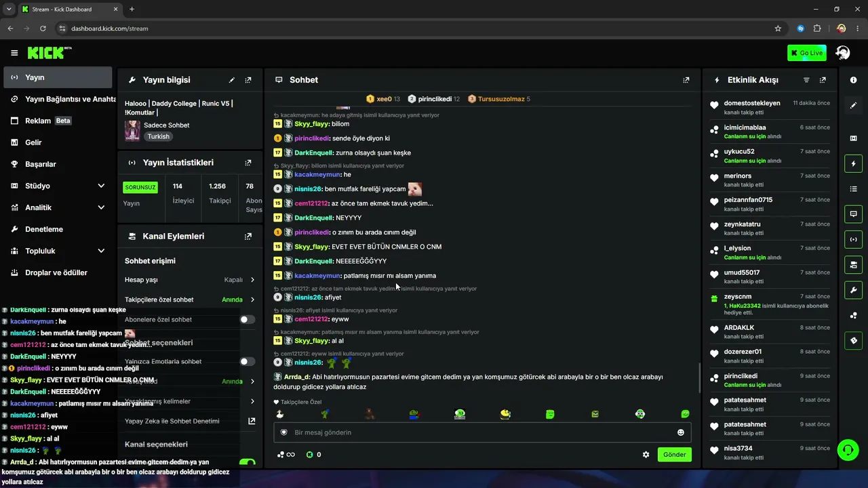Bookmark this page with the star

point(778,28)
